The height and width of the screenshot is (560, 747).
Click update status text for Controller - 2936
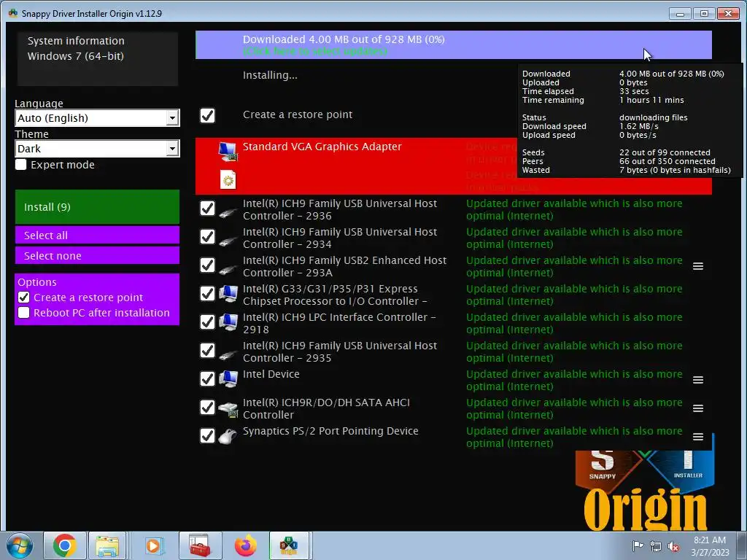(574, 209)
